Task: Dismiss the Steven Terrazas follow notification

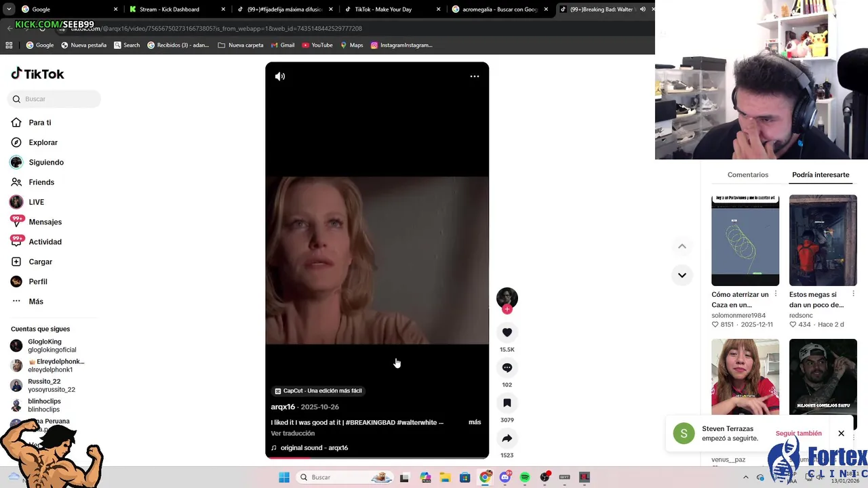Action: pos(841,433)
